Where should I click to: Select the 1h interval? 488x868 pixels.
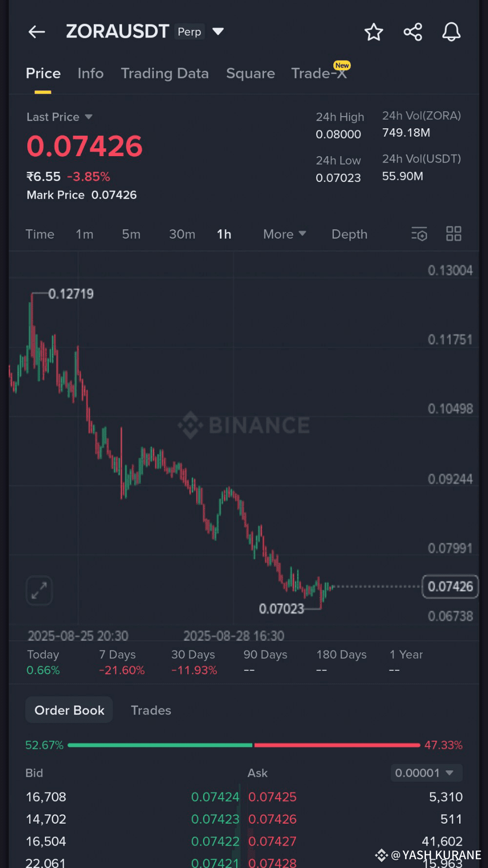tap(224, 234)
